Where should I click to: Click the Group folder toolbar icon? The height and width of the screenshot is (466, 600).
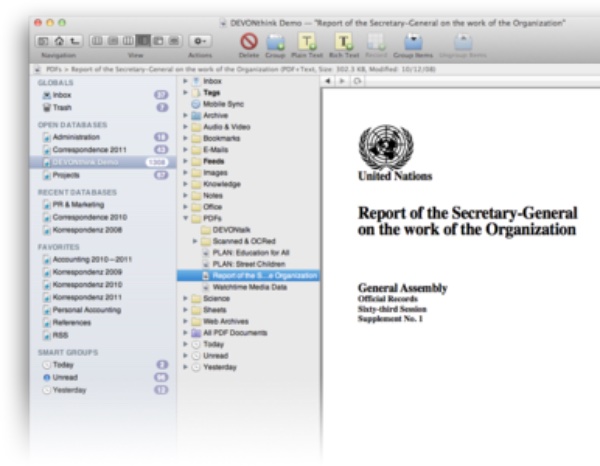277,41
